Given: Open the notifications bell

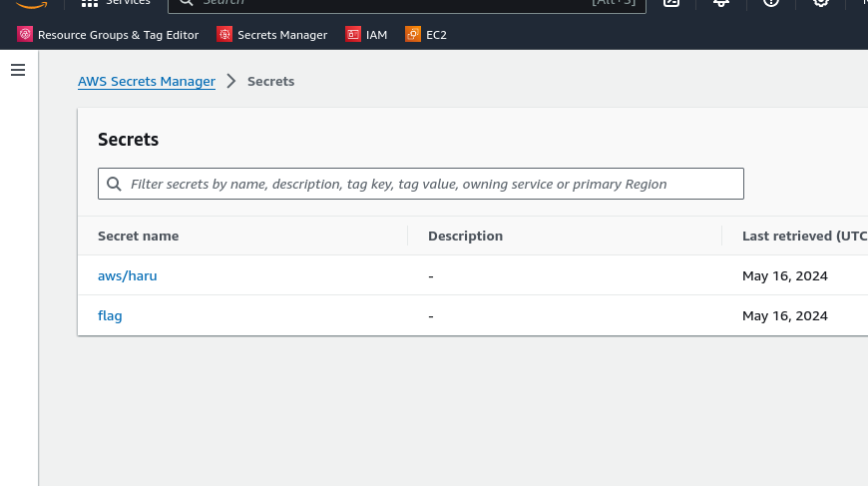Looking at the screenshot, I should (721, 3).
